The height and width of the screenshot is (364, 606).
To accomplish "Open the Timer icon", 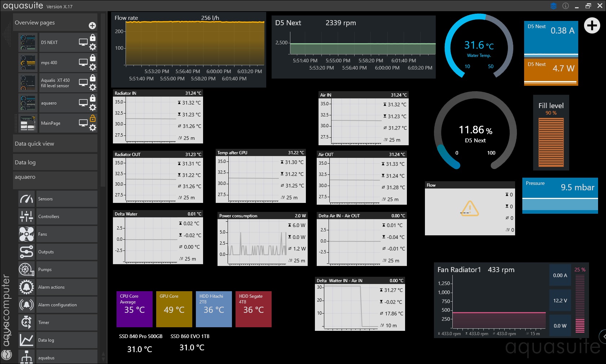I will [26, 323].
